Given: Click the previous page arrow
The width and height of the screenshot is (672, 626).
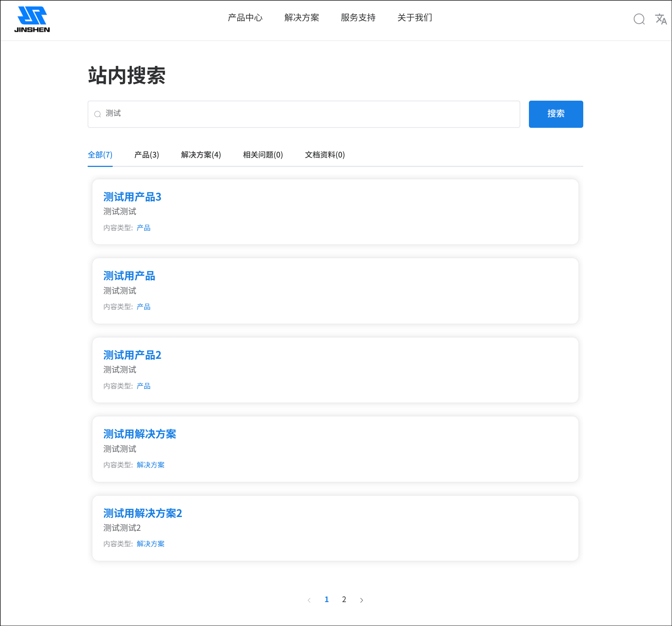Looking at the screenshot, I should [x=309, y=600].
